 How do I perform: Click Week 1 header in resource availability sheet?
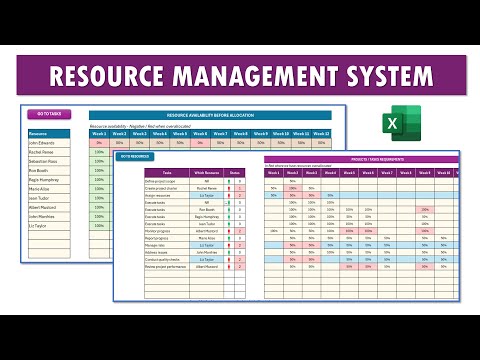[x=99, y=134]
